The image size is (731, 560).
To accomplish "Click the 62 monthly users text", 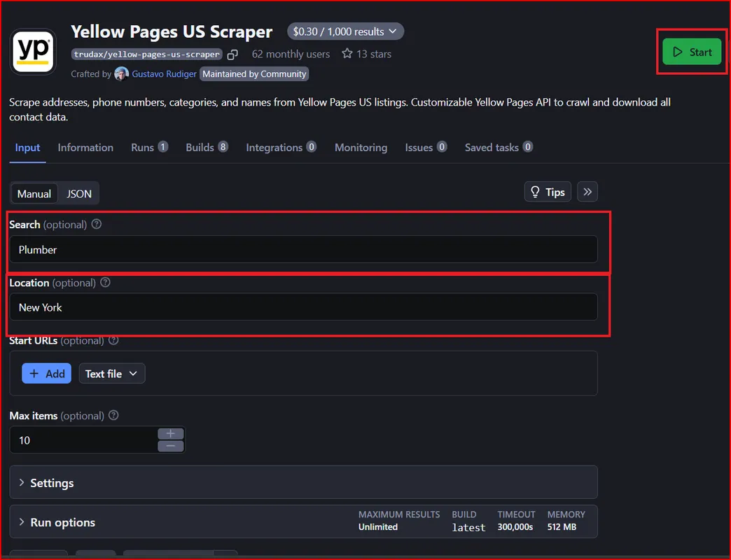I will [291, 54].
